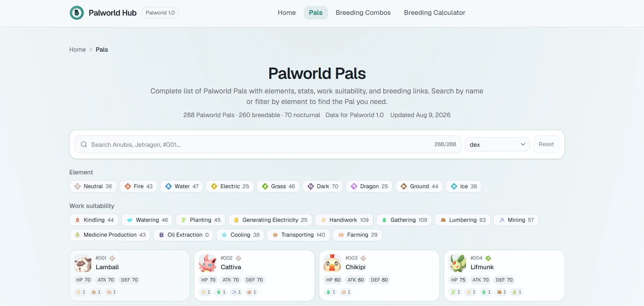
Task: Filter by Kindling work suitability
Action: [x=94, y=220]
